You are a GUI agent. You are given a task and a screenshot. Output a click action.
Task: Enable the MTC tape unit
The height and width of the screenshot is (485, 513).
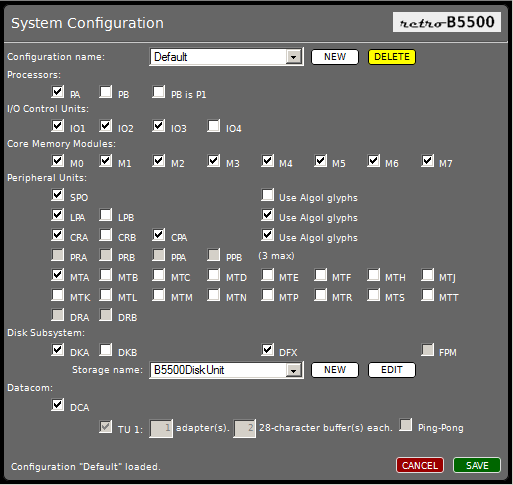tap(159, 275)
